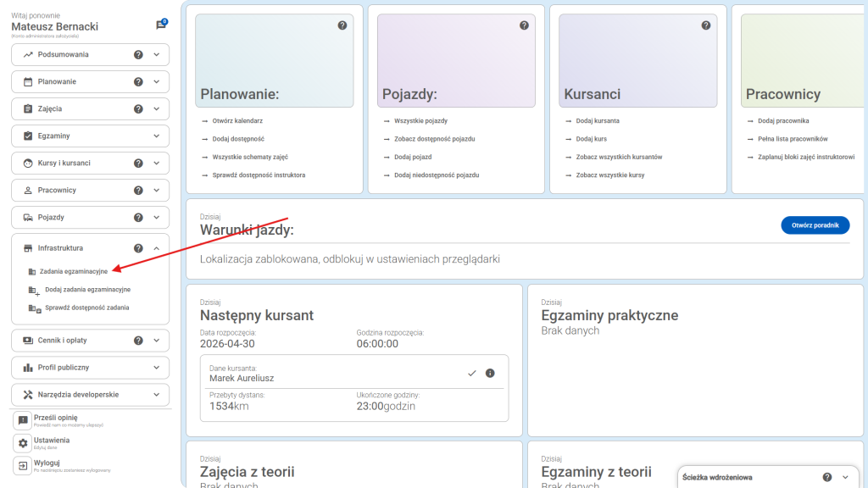Image resolution: width=868 pixels, height=488 pixels.
Task: Click help icon next to Podsumowania
Action: point(138,55)
